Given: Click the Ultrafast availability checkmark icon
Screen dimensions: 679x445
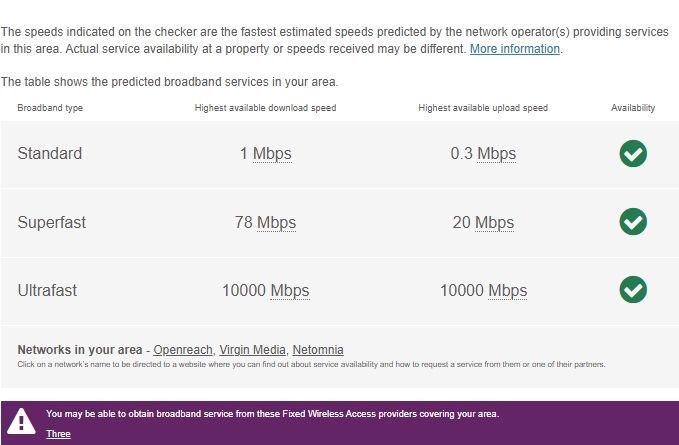Looking at the screenshot, I should (633, 290).
